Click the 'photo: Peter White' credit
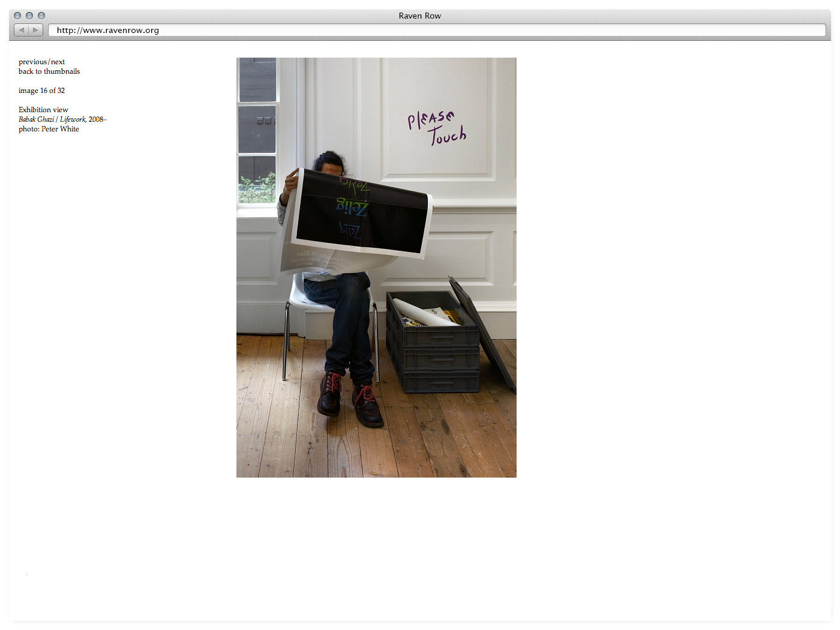The image size is (840, 630). pos(49,129)
